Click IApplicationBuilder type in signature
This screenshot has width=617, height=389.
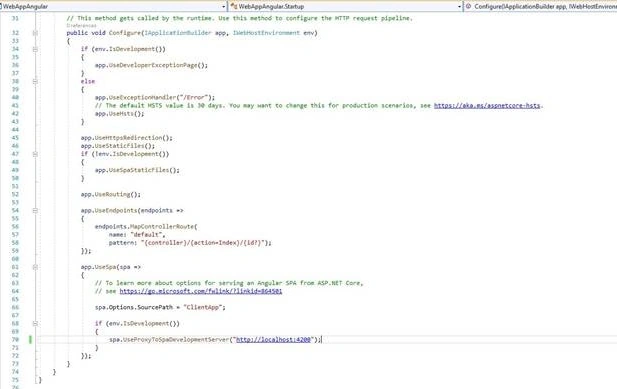178,33
